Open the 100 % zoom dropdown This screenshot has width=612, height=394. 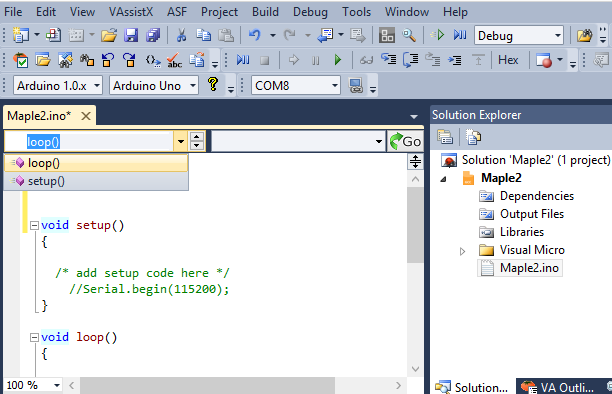(x=57, y=385)
